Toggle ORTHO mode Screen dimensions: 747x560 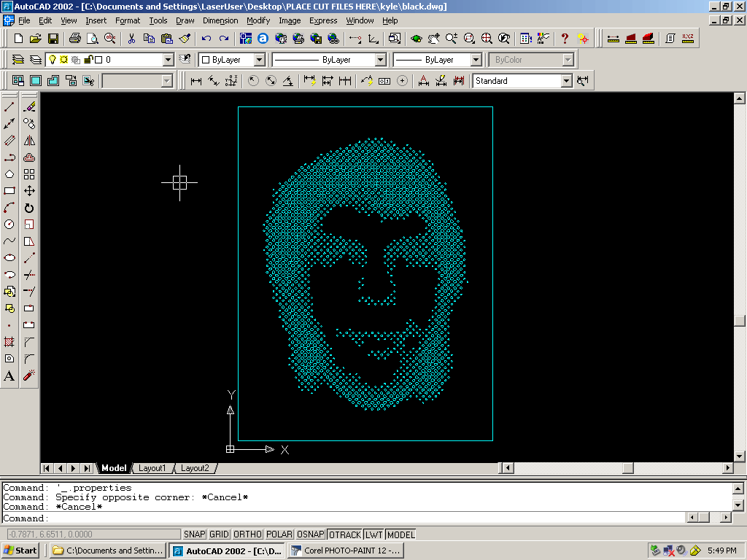pyautogui.click(x=248, y=534)
